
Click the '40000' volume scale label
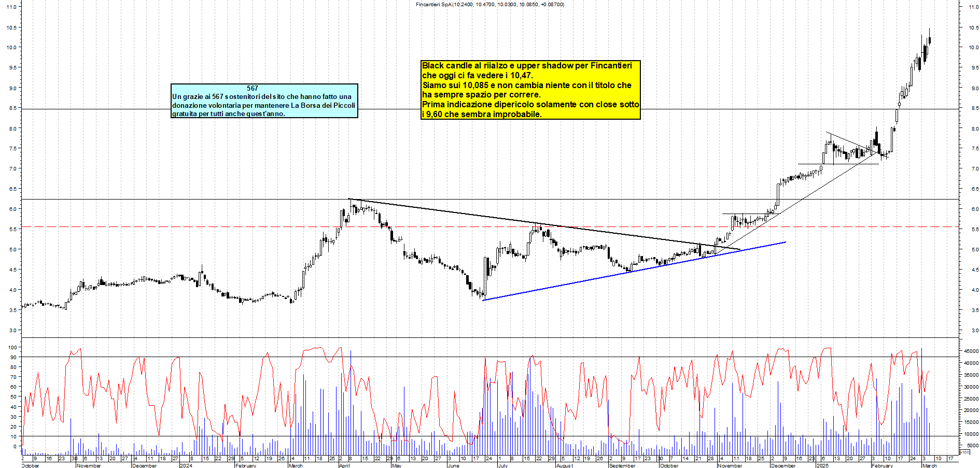click(971, 363)
